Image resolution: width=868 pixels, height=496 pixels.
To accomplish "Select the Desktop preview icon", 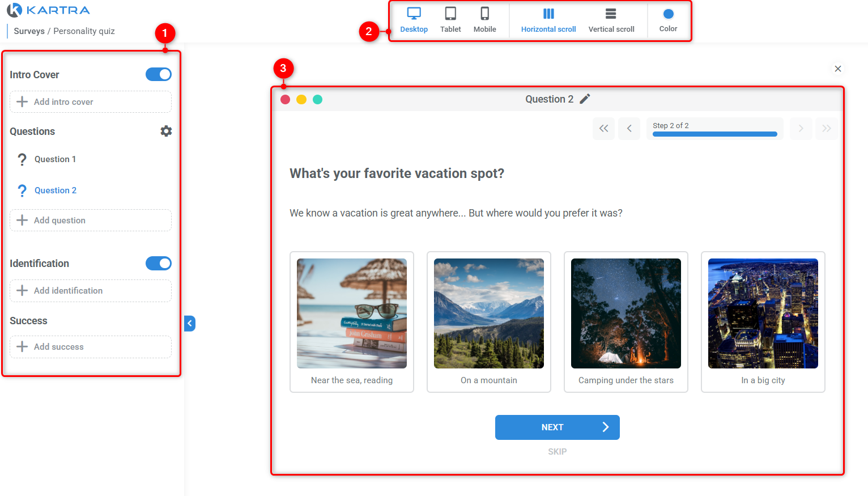I will pos(414,19).
